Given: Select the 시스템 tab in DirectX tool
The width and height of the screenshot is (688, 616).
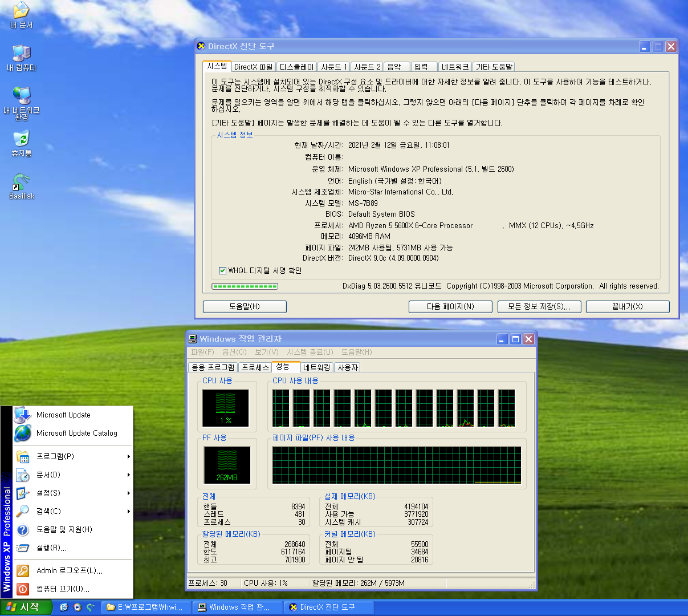Looking at the screenshot, I should click(x=217, y=66).
